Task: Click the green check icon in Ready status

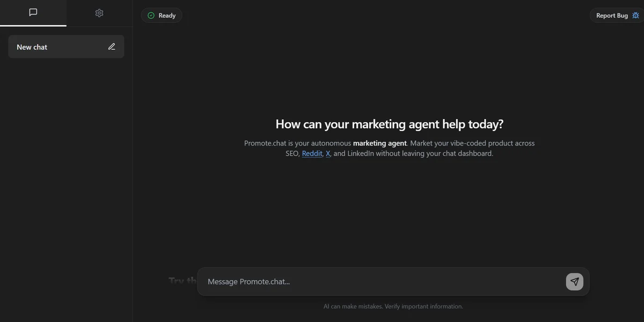Action: click(151, 16)
